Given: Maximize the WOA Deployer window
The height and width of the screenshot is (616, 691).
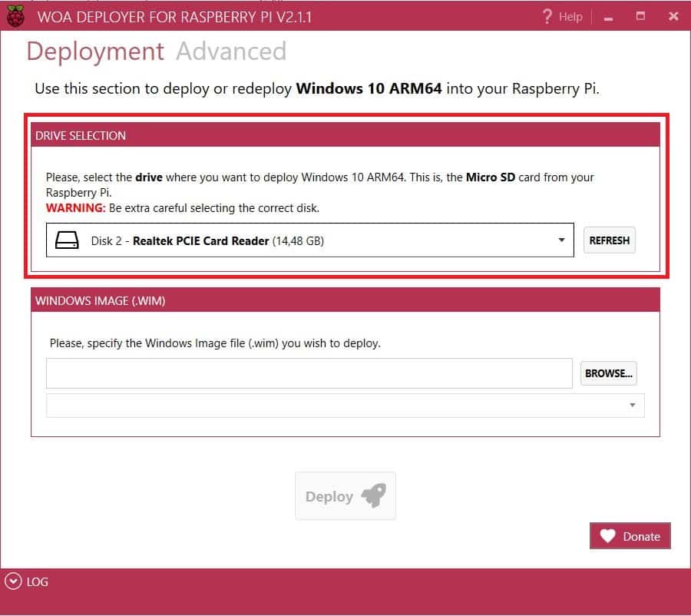Looking at the screenshot, I should coord(640,16).
